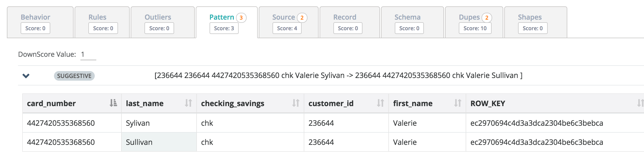Screen dimensions: 644x156
Task: Switch to the Rules tab
Action: click(x=97, y=17)
